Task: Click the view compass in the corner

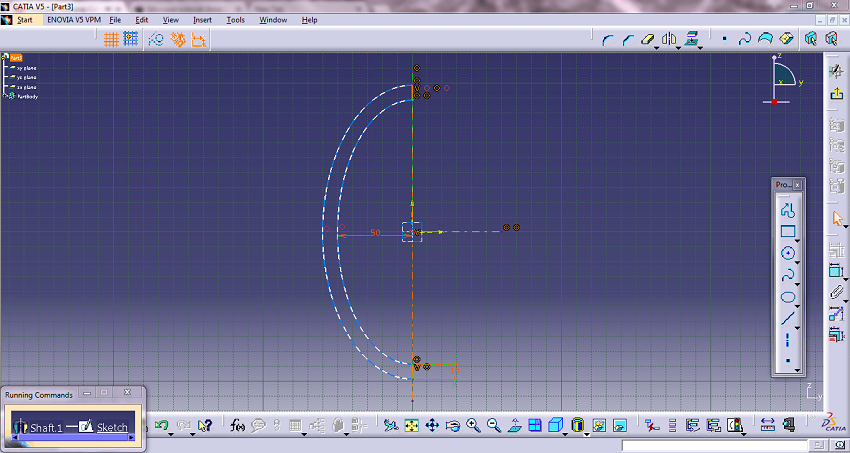Action: click(783, 79)
